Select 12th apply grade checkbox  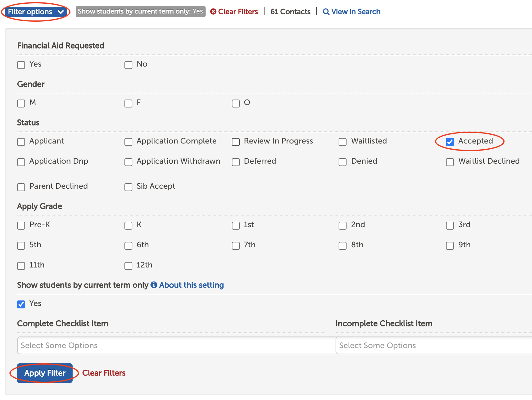[128, 266]
